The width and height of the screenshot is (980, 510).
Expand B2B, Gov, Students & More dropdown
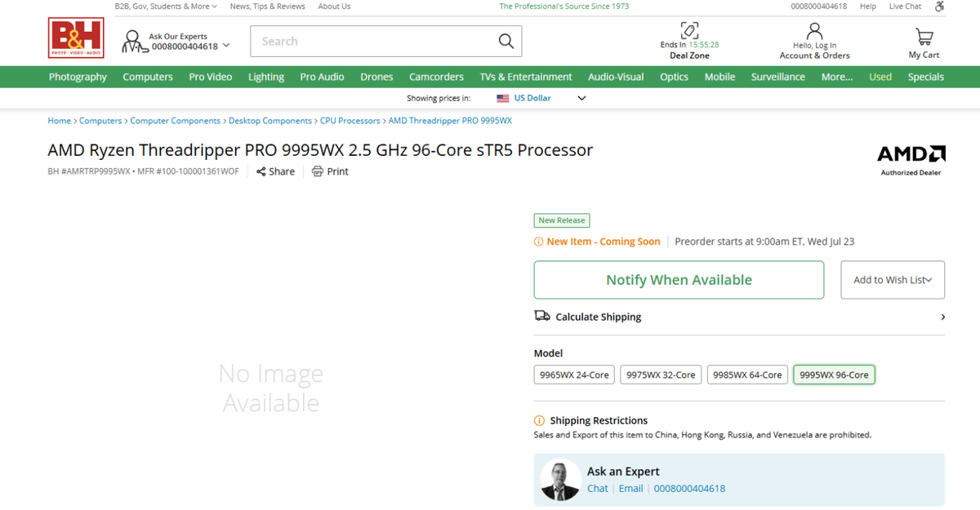(x=166, y=7)
